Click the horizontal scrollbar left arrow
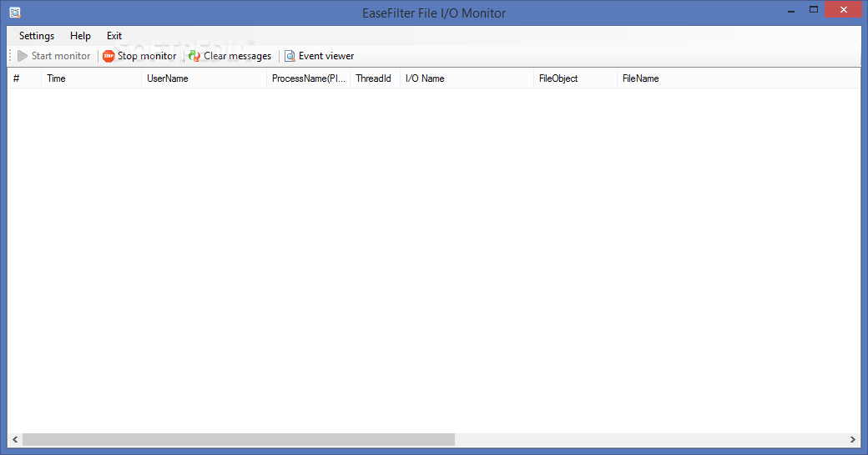Image resolution: width=868 pixels, height=455 pixels. click(15, 439)
